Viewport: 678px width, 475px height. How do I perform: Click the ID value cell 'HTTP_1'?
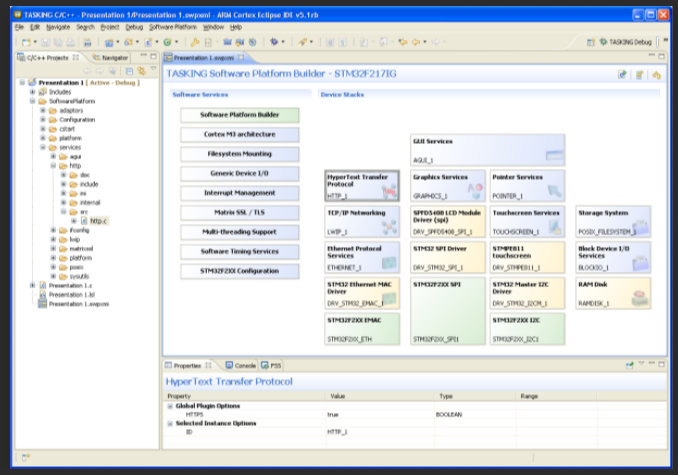[337, 432]
